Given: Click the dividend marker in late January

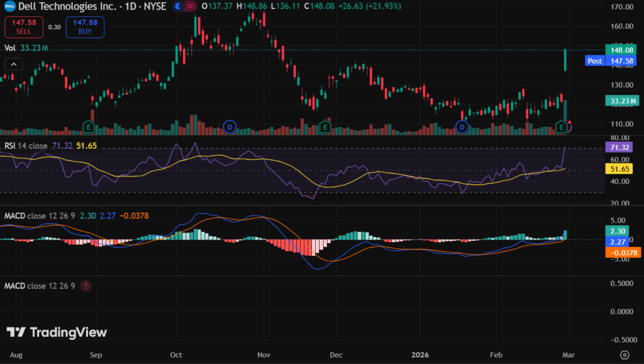Looking at the screenshot, I should 462,128.
